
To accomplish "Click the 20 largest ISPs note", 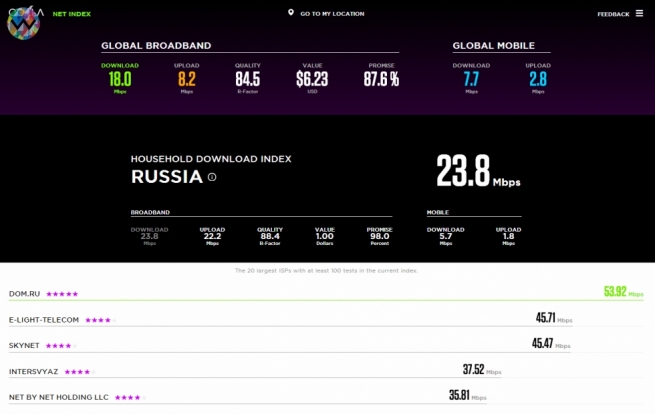I will (x=326, y=271).
